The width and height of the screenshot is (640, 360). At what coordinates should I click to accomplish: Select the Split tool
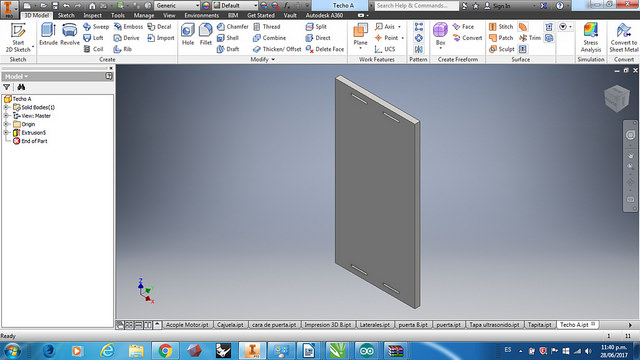(316, 27)
